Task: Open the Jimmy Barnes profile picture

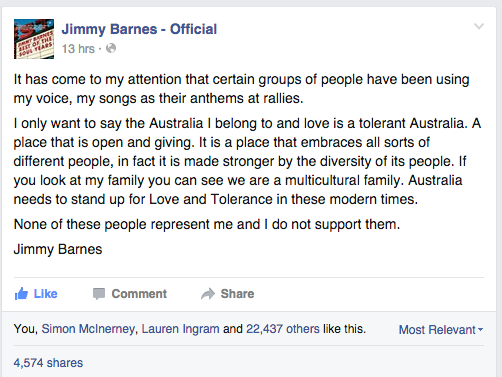Action: (34, 39)
